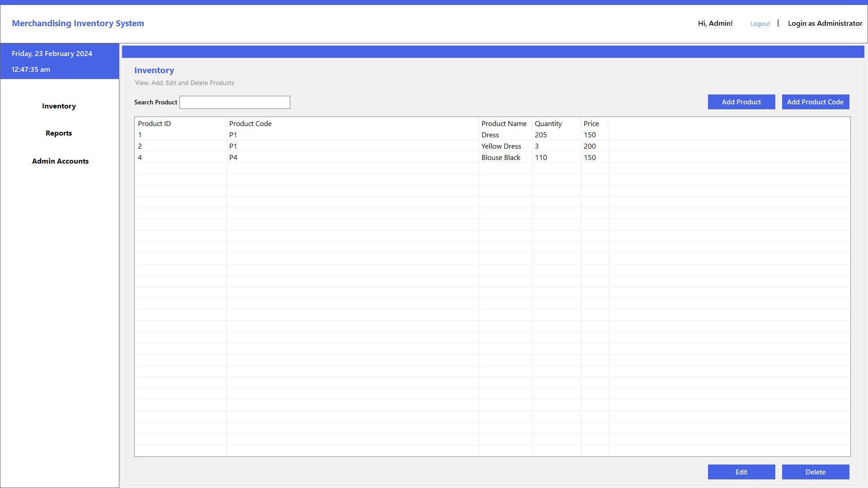Click the date Friday, 23 February 2024
Screen dimensions: 868x488
point(52,54)
